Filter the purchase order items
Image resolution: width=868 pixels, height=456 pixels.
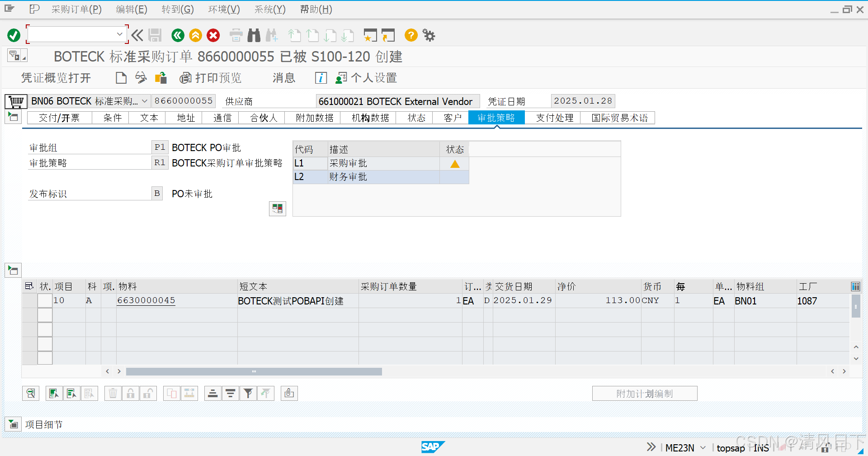click(x=248, y=393)
